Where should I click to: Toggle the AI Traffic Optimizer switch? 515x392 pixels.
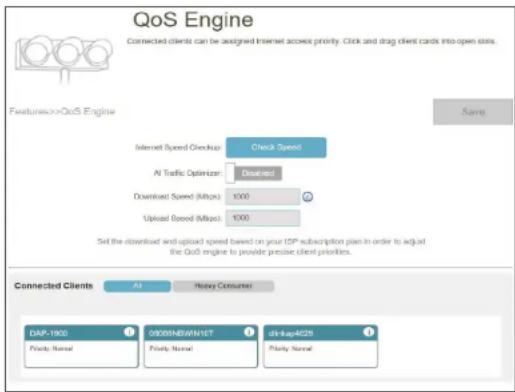(254, 173)
